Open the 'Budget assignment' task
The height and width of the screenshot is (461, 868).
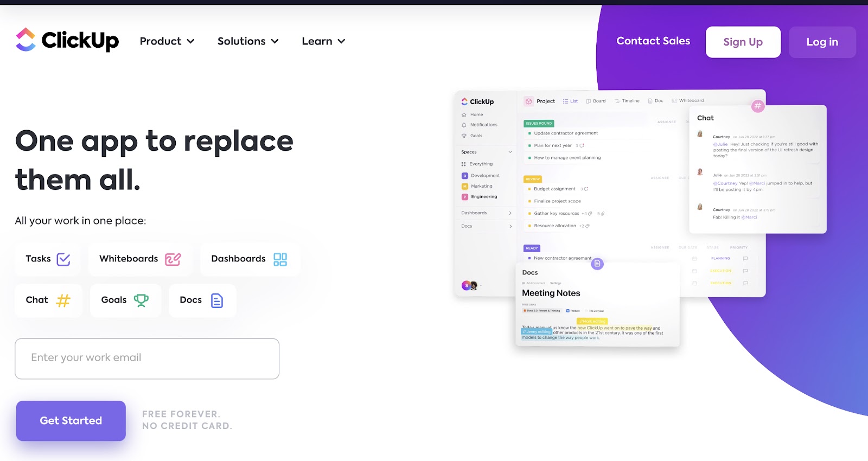(554, 189)
